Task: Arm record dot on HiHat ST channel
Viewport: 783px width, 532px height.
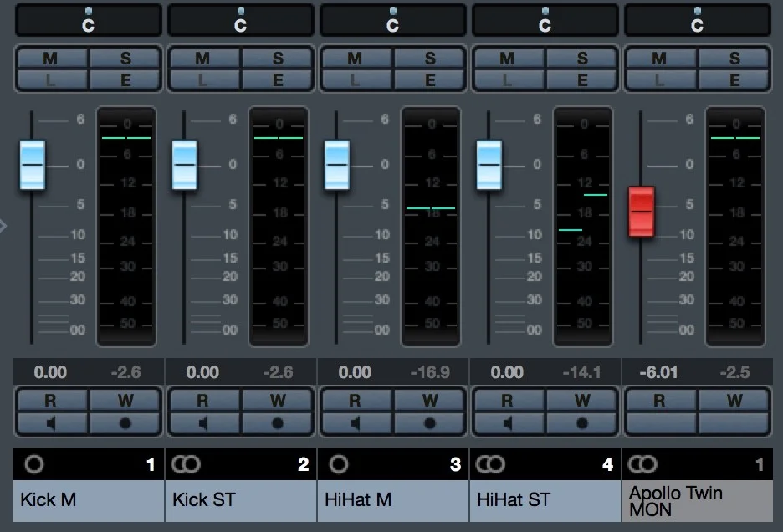Action: pos(582,423)
